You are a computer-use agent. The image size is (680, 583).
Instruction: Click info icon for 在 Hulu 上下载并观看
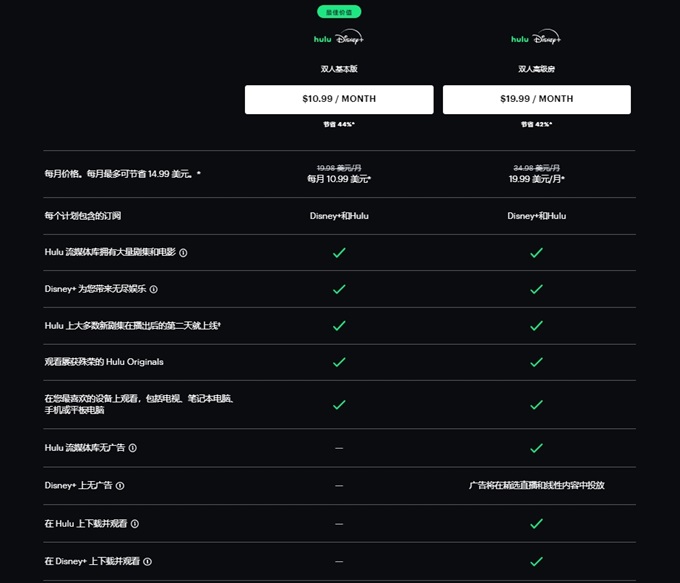135,524
